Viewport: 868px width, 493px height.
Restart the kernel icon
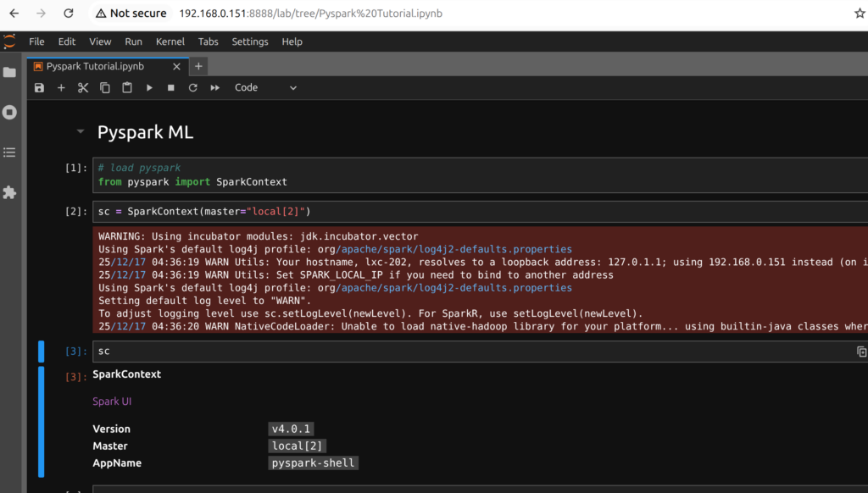pyautogui.click(x=193, y=87)
